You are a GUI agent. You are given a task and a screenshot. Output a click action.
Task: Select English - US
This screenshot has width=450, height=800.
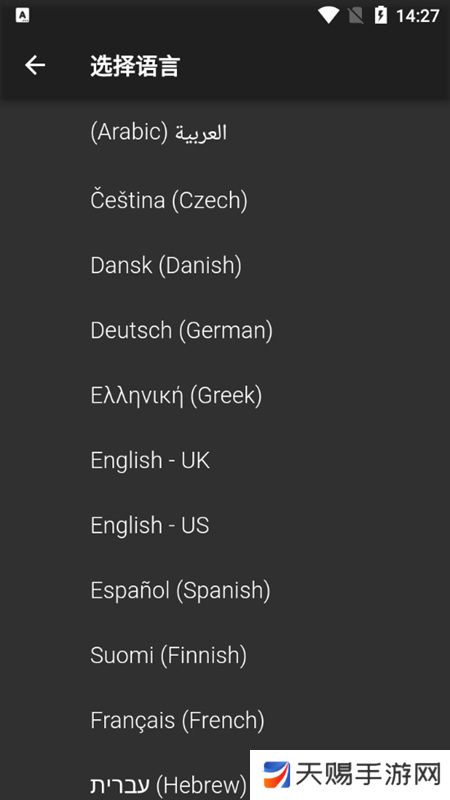tap(225, 526)
